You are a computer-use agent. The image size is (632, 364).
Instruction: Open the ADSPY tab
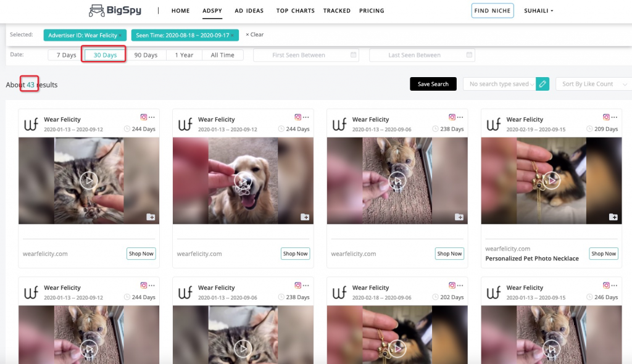(212, 11)
